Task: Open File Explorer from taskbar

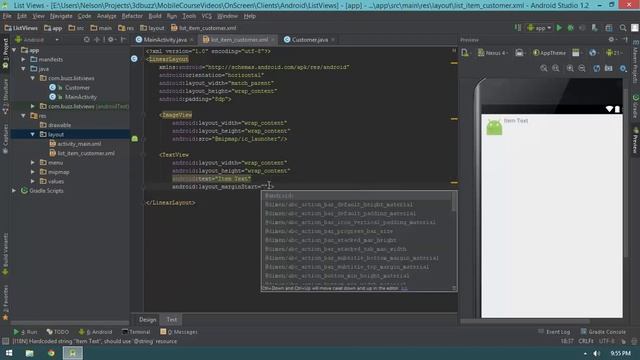Action: pyautogui.click(x=29, y=353)
